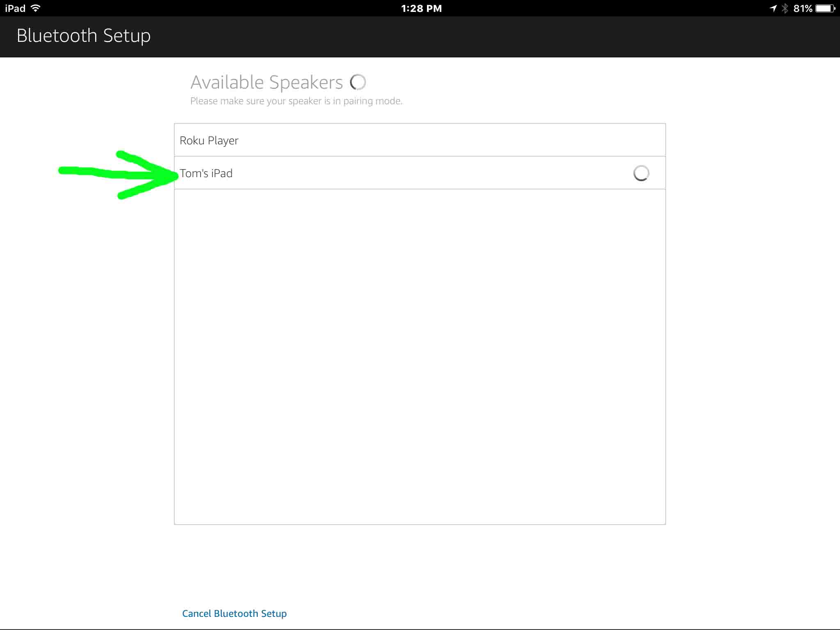This screenshot has height=630, width=840.
Task: Tap the location arrow status icon
Action: 773,8
